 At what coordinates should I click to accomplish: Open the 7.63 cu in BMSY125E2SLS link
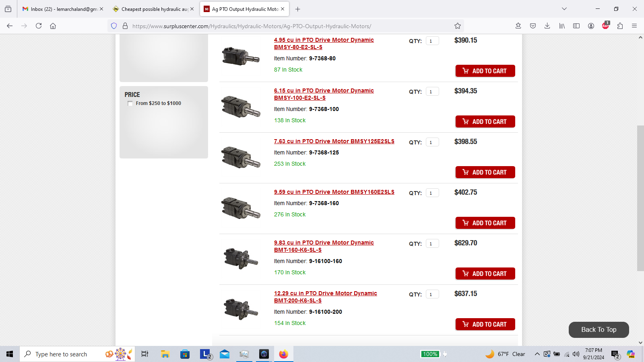pos(334,141)
